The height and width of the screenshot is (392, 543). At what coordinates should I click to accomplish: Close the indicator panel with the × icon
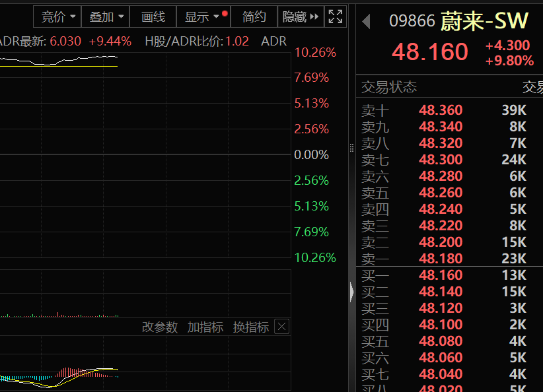(281, 326)
